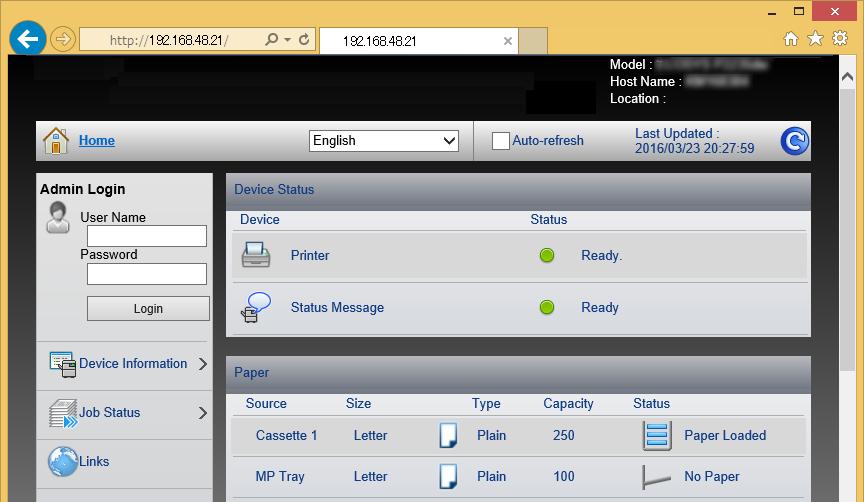Open the Links menu item
Viewport: 864px width, 502px height.
pos(94,461)
